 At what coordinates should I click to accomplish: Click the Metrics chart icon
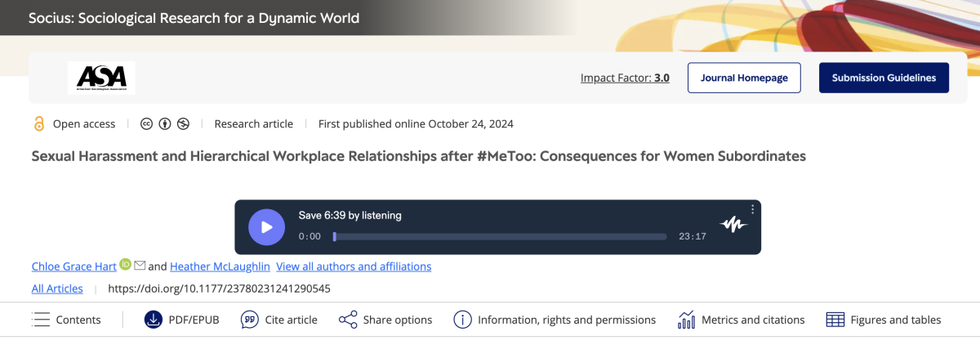pyautogui.click(x=686, y=320)
